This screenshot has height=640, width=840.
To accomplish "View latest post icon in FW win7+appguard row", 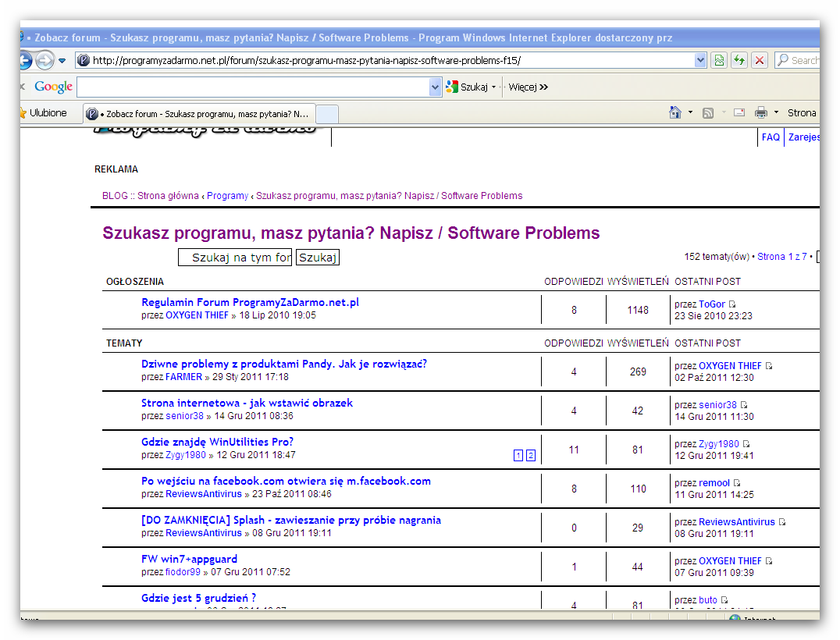I will click(769, 561).
